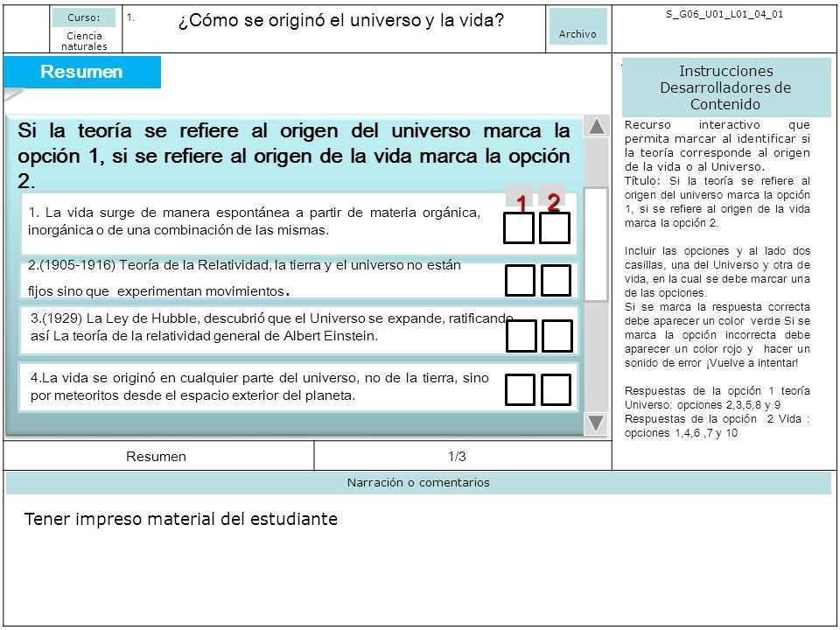
Task: Click the slide number 1. beside the title
Action: pos(130,17)
